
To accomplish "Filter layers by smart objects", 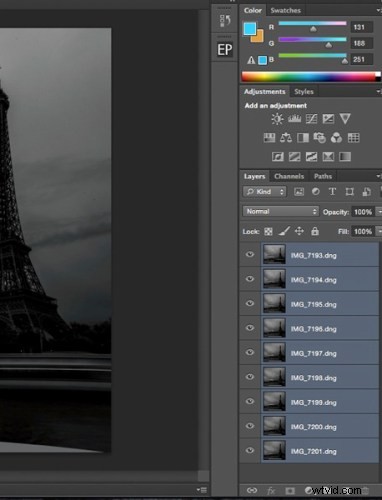I will [366, 192].
